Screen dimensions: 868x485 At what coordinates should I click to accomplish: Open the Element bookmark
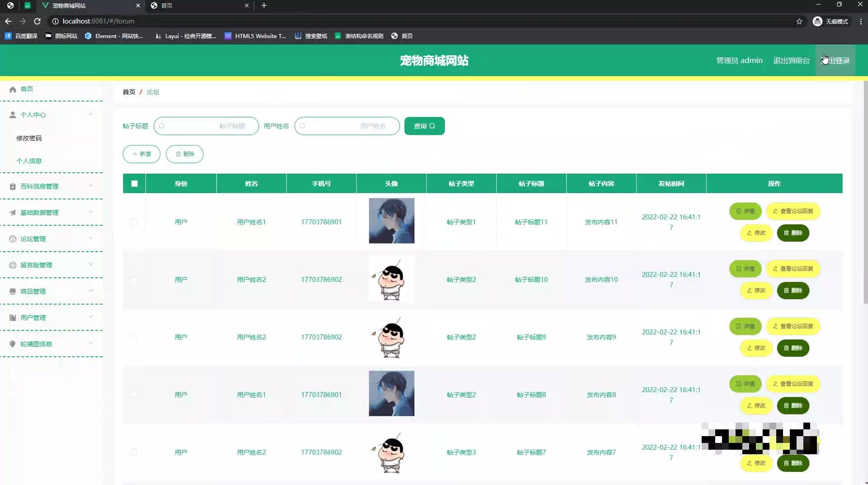coord(114,36)
